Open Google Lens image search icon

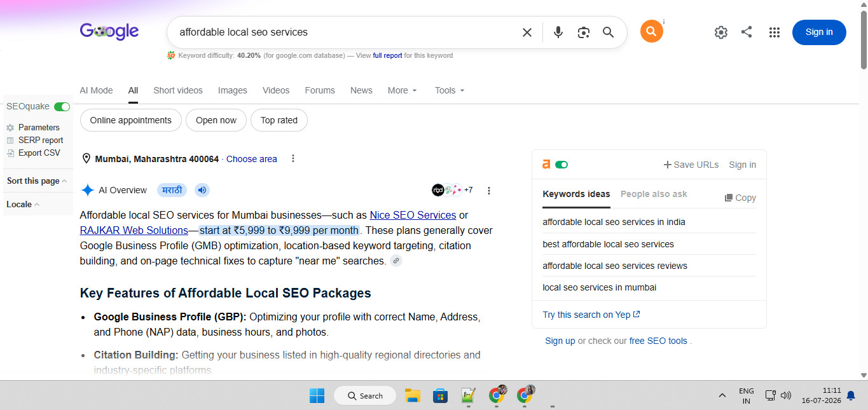point(583,32)
